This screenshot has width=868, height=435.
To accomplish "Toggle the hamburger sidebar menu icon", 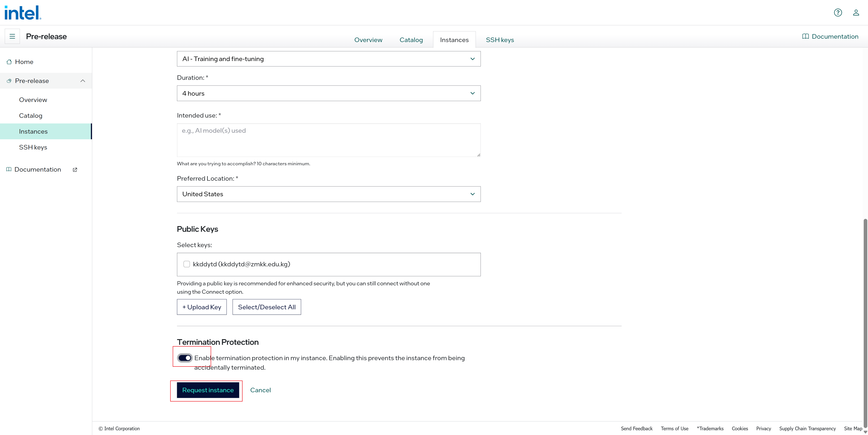I will pyautogui.click(x=12, y=36).
